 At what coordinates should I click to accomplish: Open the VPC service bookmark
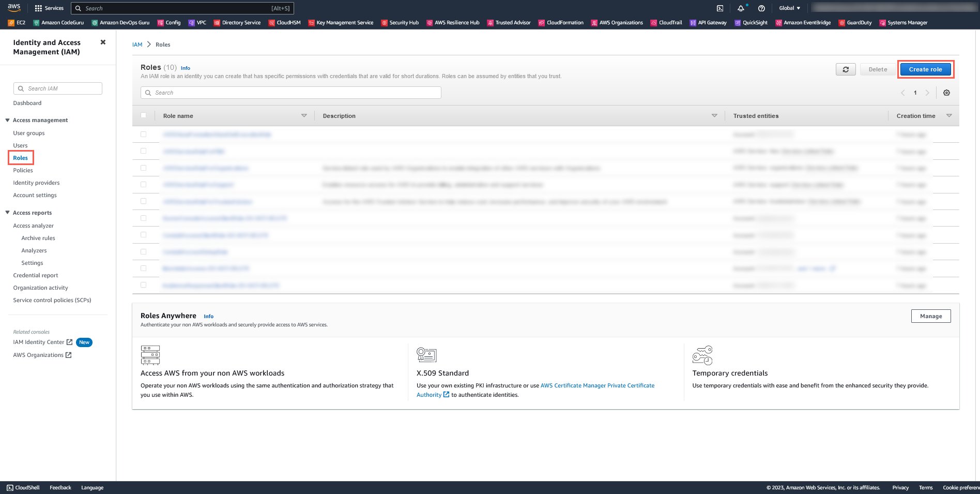[x=197, y=23]
